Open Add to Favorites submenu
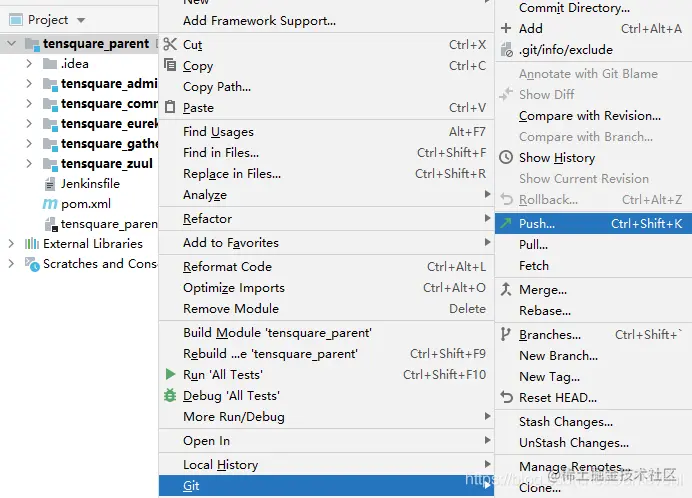Screen dimensions: 692x498 [x=326, y=242]
